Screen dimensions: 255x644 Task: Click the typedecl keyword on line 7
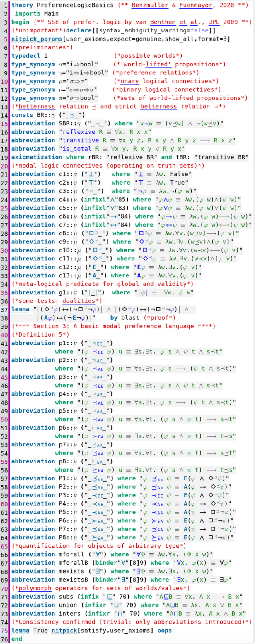point(25,56)
